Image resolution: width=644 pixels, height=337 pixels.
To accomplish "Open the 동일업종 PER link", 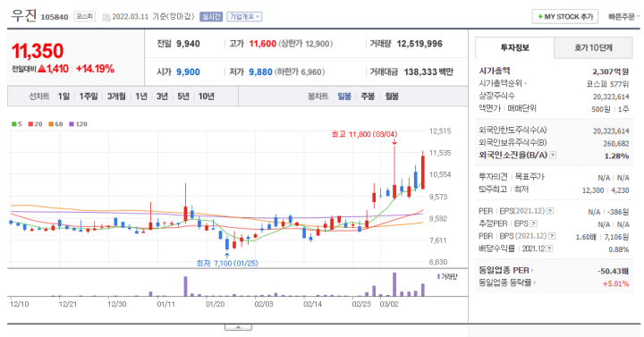I will point(505,270).
